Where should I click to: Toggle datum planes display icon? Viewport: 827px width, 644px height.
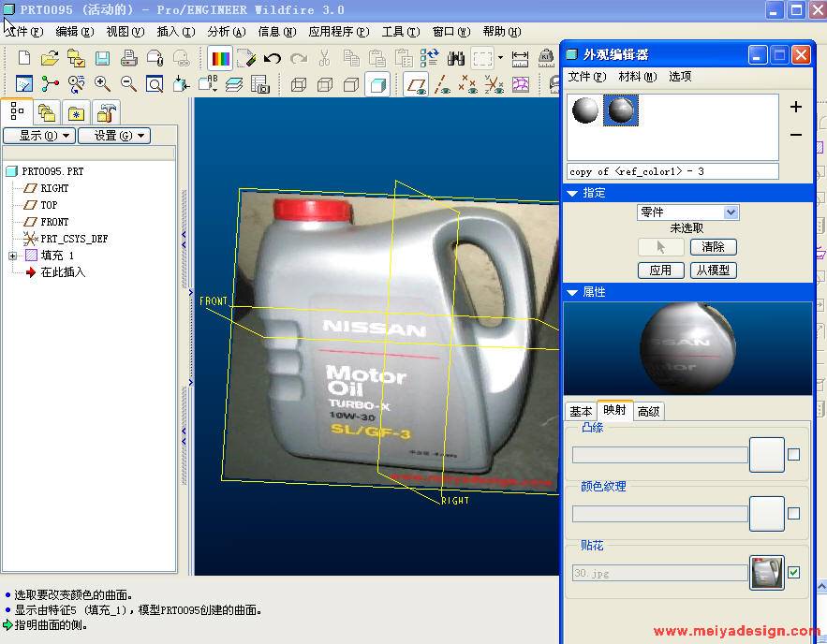[417, 84]
